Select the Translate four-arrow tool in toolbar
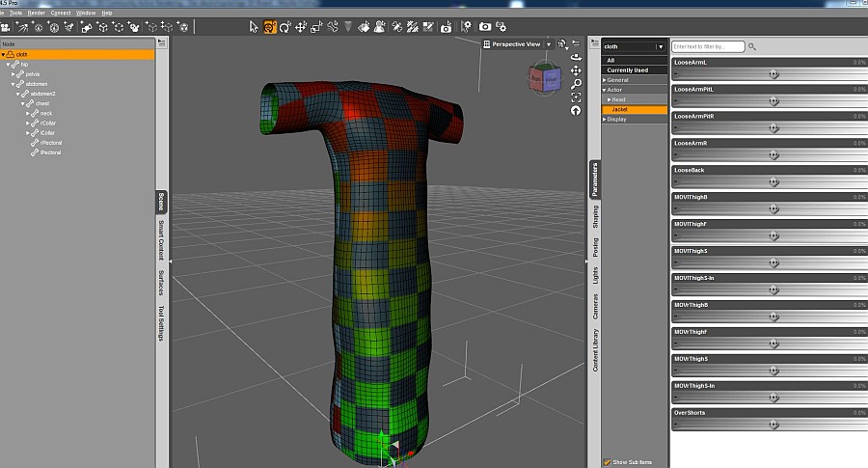 coord(301,27)
